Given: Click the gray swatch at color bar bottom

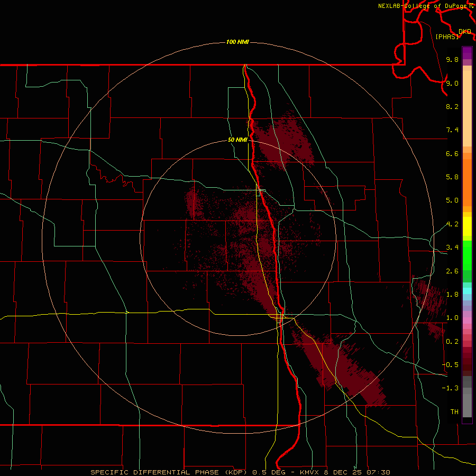Looking at the screenshot, I should pos(467,405).
